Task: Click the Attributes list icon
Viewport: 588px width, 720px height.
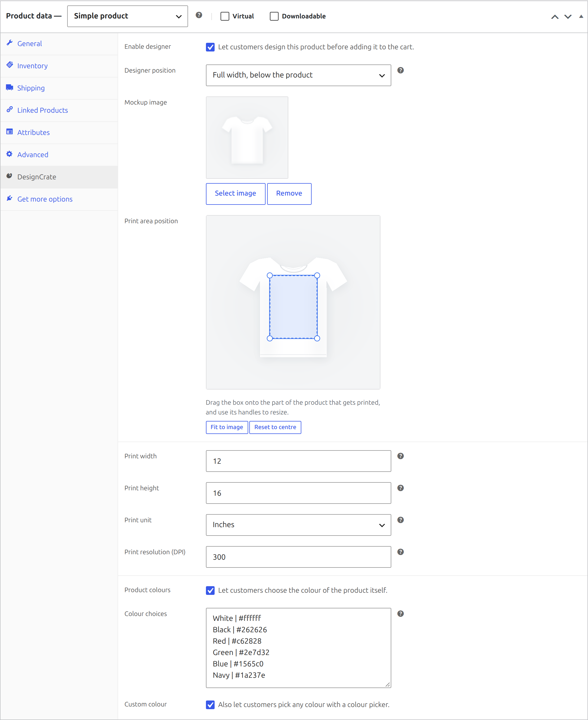Action: point(9,132)
